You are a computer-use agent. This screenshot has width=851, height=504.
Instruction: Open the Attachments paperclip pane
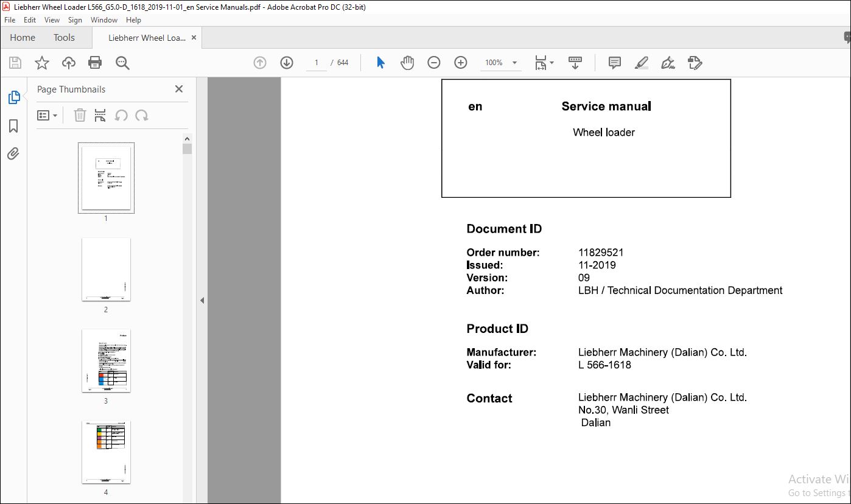[13, 154]
